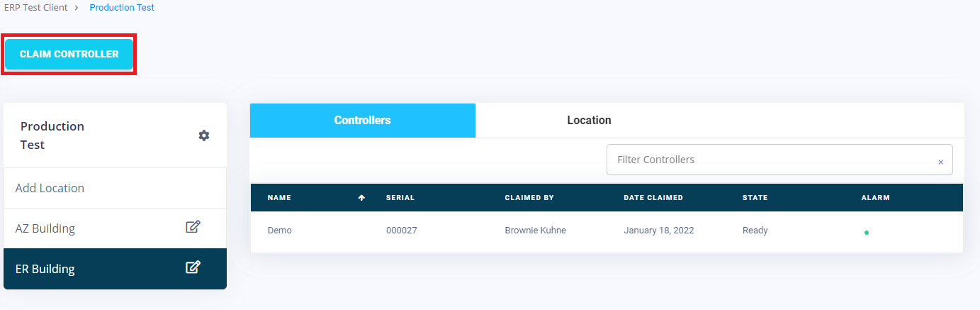Click Add Location in sidebar
The width and height of the screenshot is (980, 310).
(50, 188)
